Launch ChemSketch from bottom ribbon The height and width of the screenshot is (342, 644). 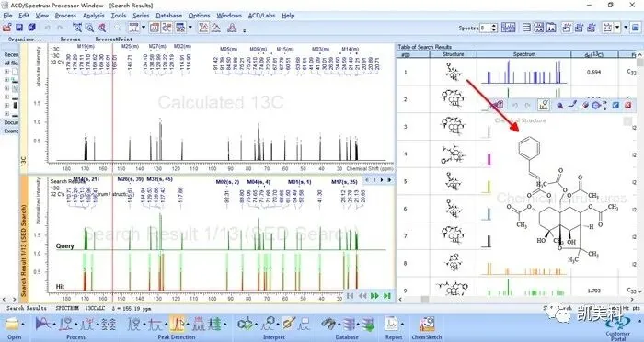(x=427, y=327)
